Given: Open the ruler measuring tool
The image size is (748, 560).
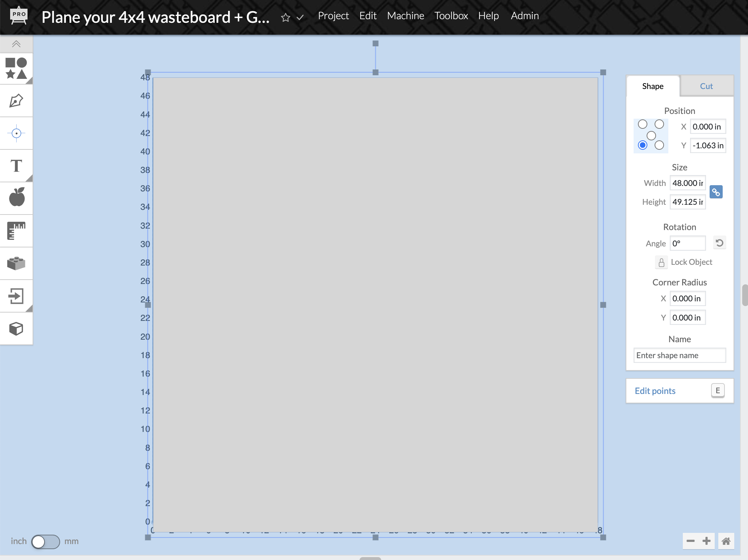Looking at the screenshot, I should 16,230.
